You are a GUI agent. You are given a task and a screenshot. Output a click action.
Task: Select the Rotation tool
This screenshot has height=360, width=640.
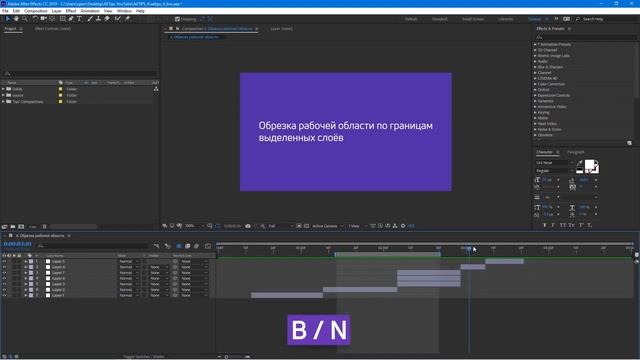[x=35, y=19]
